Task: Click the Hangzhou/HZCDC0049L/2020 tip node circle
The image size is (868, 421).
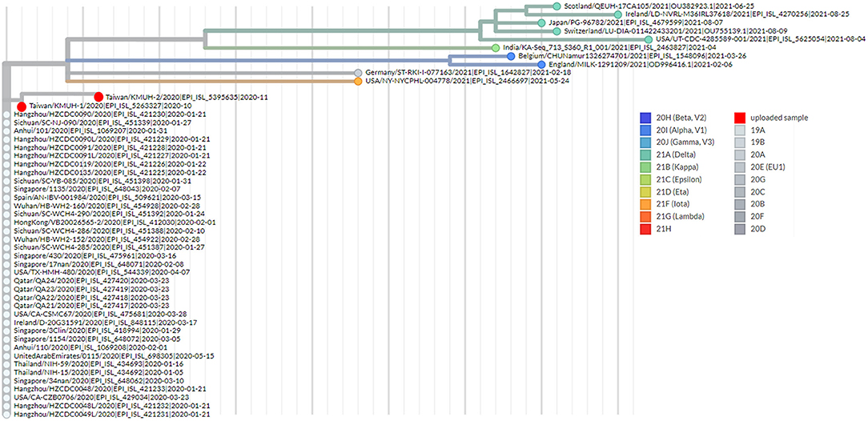Action: pos(6,414)
